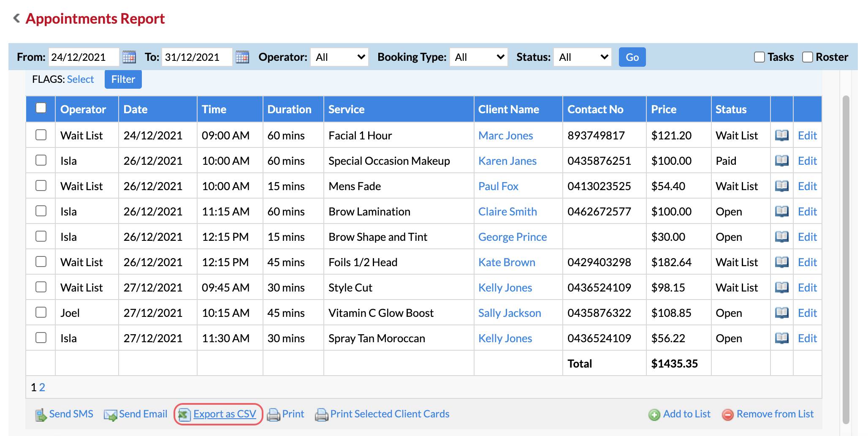
Task: Go back using the arrow beside Appointments Report
Action: pos(16,18)
